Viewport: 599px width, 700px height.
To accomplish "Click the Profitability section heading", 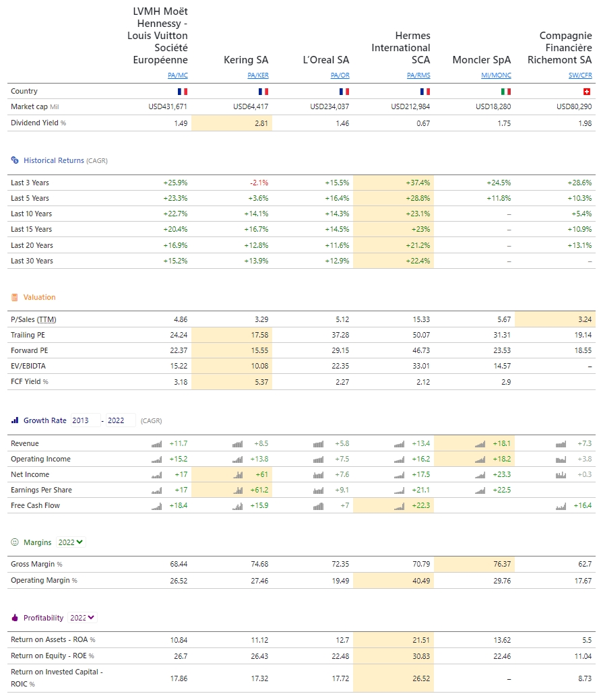I will pos(43,618).
